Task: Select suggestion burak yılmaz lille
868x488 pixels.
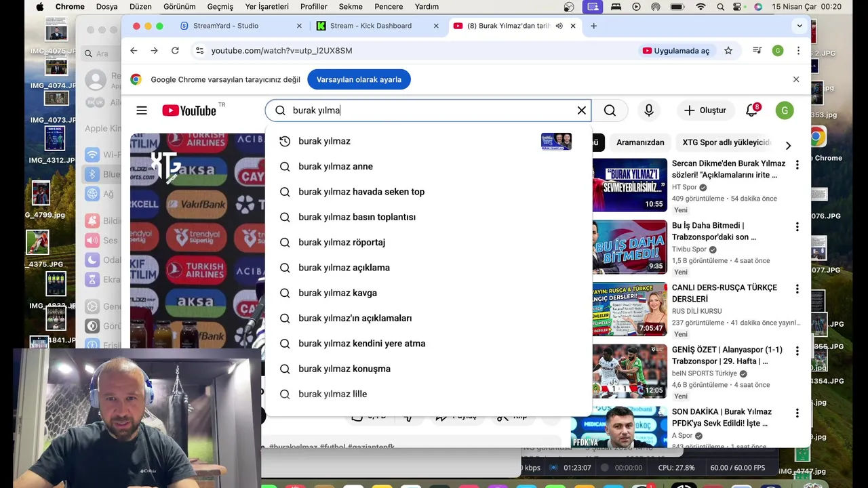Action: 428,394
